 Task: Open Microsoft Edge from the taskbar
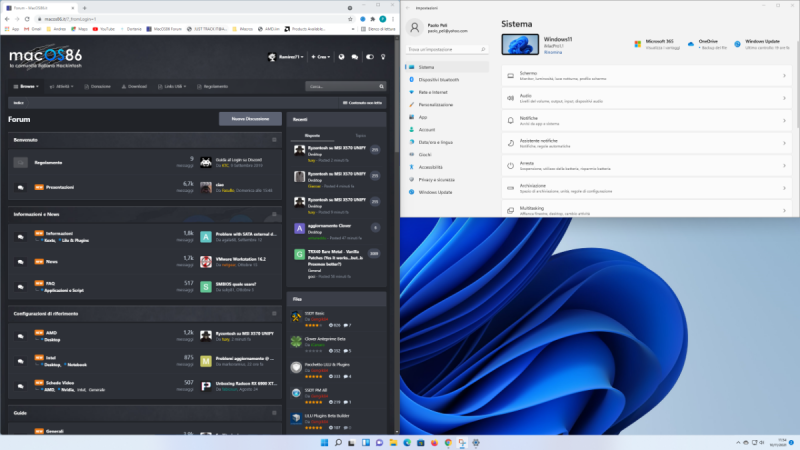tap(407, 443)
